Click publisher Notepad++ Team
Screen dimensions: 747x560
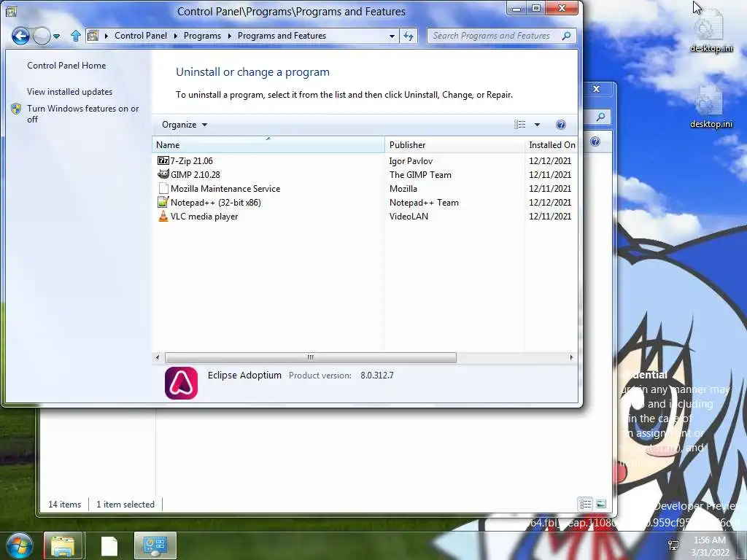(x=424, y=203)
